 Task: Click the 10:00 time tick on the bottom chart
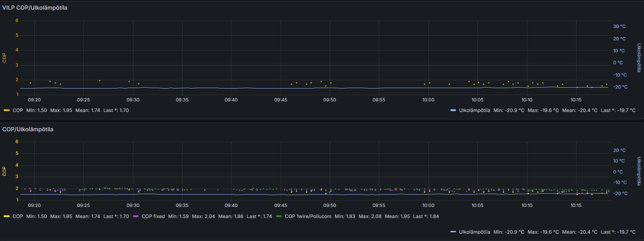[x=428, y=205]
